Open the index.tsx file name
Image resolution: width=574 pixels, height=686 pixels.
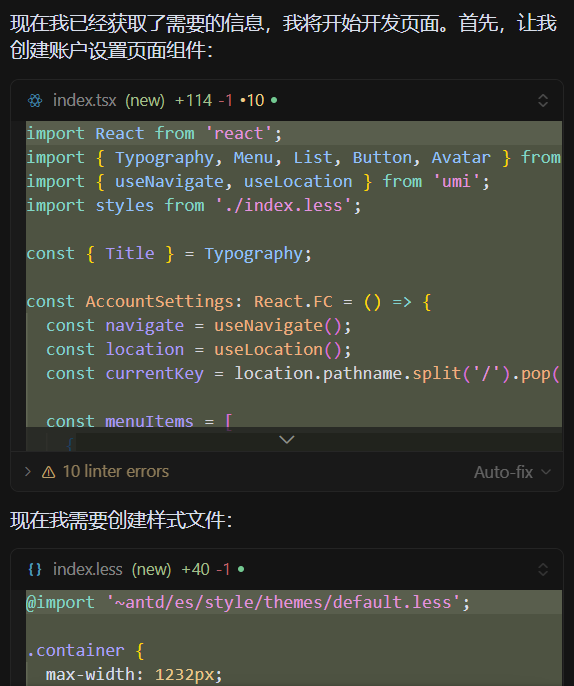click(x=85, y=101)
